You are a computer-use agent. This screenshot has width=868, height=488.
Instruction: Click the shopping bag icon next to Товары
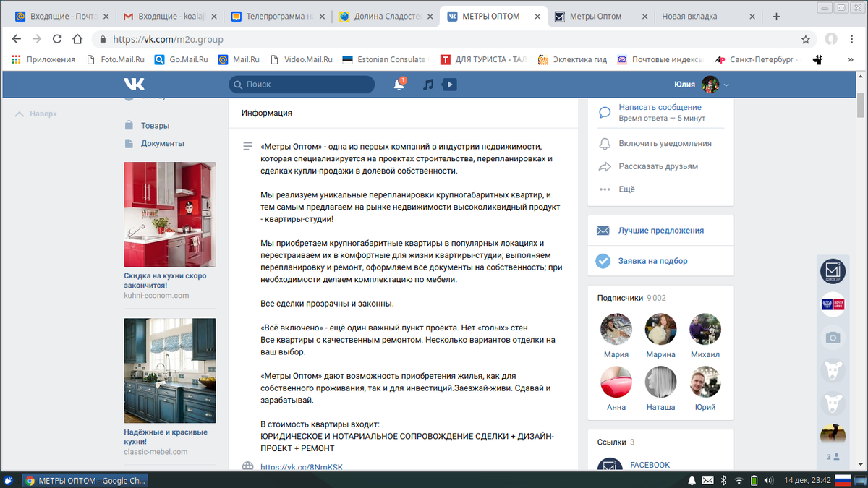pos(129,125)
